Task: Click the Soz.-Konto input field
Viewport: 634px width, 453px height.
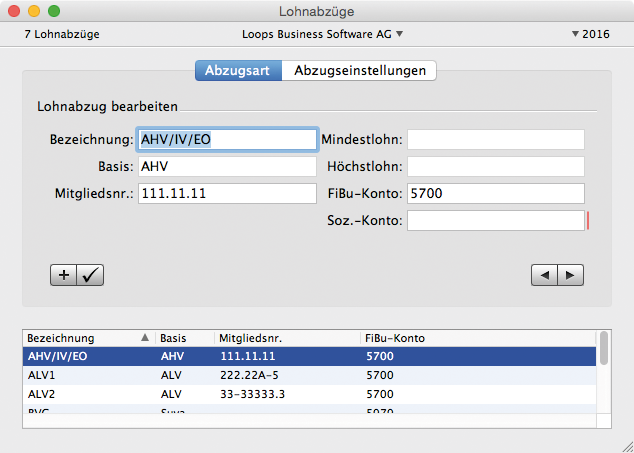Action: point(495,220)
